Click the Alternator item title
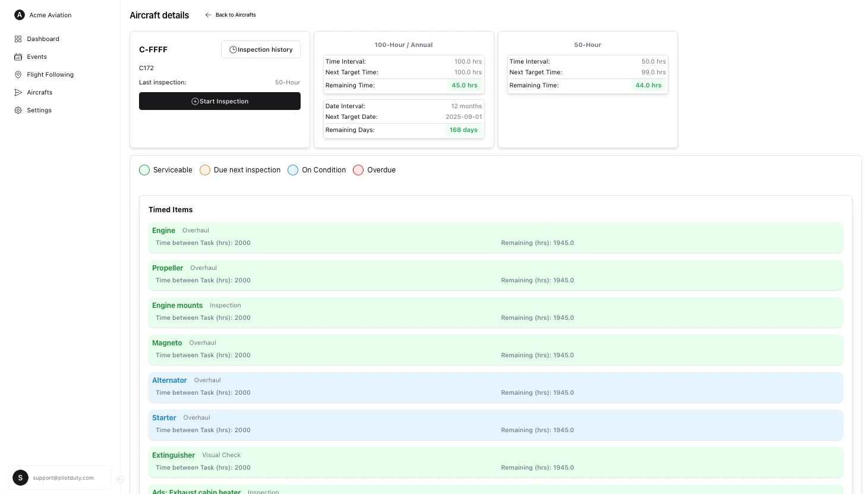The height and width of the screenshot is (494, 868). [169, 380]
